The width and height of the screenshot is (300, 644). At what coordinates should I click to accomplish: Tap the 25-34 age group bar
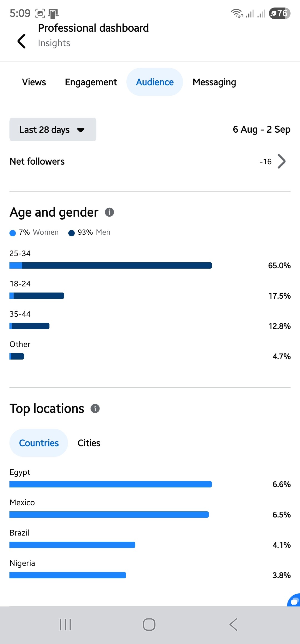(x=111, y=265)
